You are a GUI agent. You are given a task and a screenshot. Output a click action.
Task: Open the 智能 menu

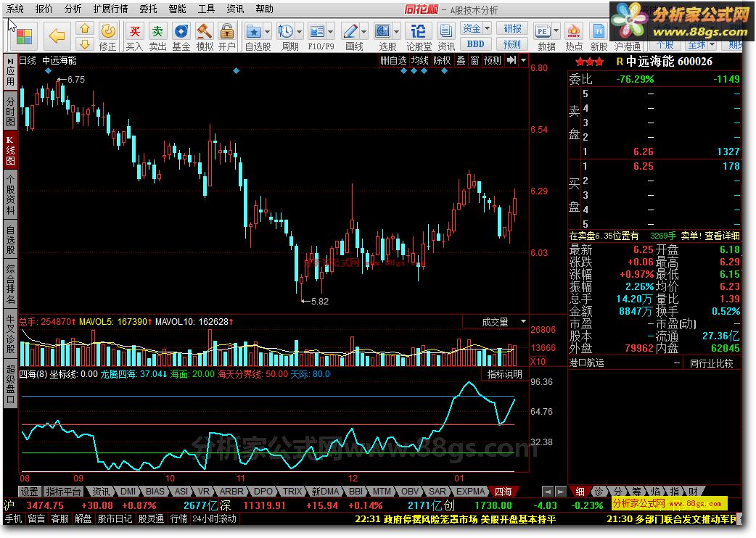177,9
